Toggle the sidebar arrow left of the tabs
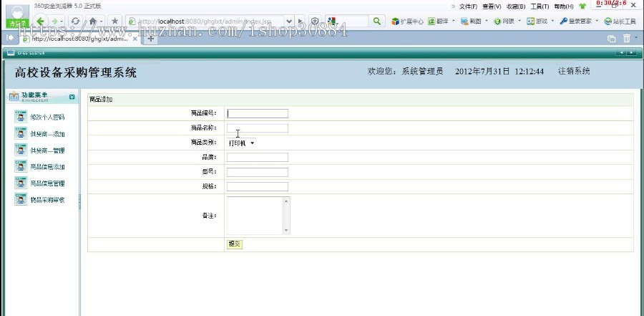The width and height of the screenshot is (644, 316). tap(10, 38)
